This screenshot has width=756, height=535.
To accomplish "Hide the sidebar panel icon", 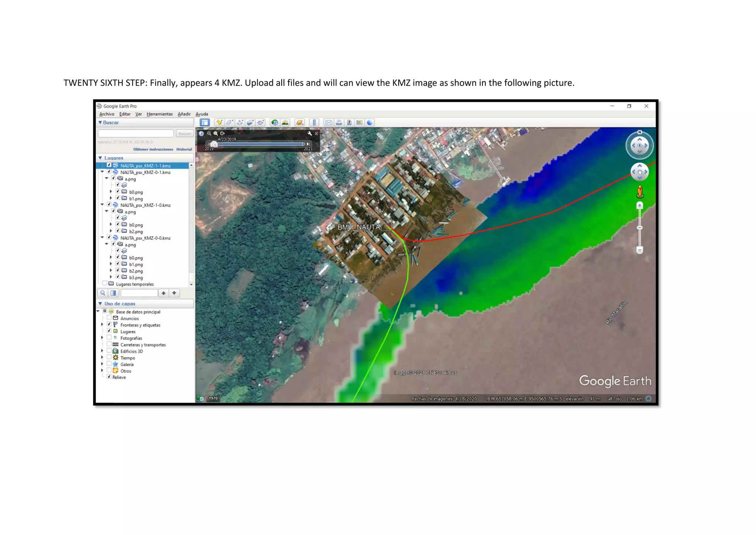I will (x=205, y=123).
